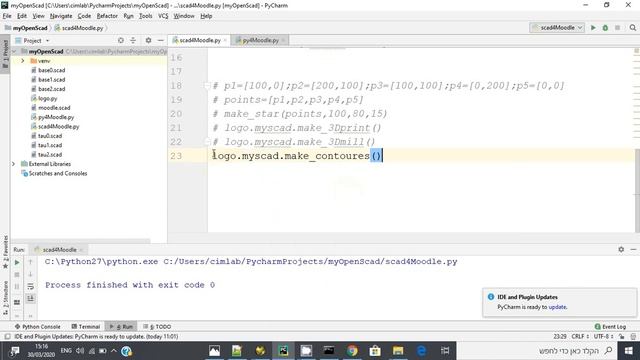Close the py4Moodle.py editor tab
Viewport: 640px width, 360px height.
pyautogui.click(x=283, y=40)
